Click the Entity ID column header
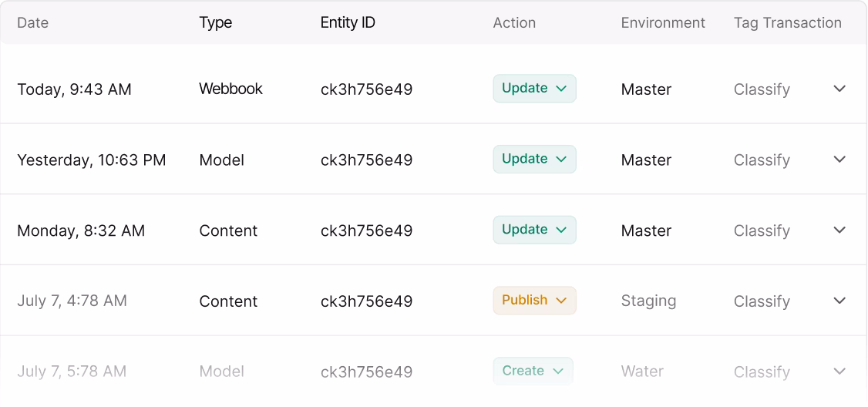Viewport: 868px width, 407px height. [x=348, y=23]
